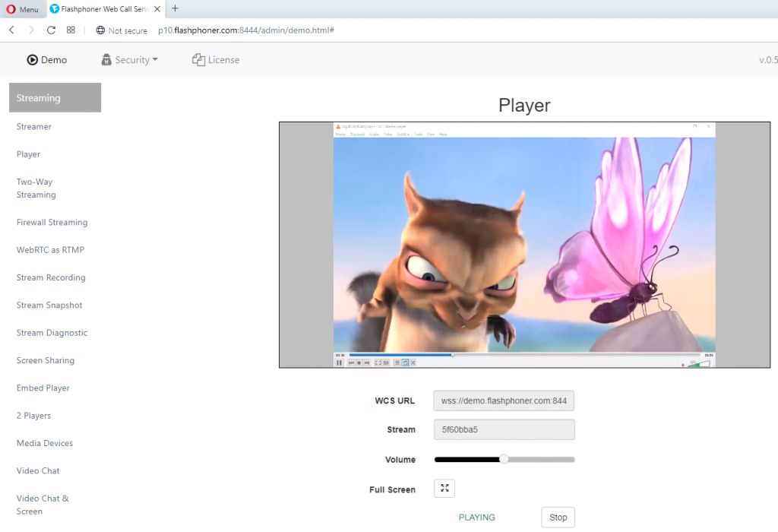Click the License documents icon
This screenshot has height=532, width=778.
coord(198,59)
